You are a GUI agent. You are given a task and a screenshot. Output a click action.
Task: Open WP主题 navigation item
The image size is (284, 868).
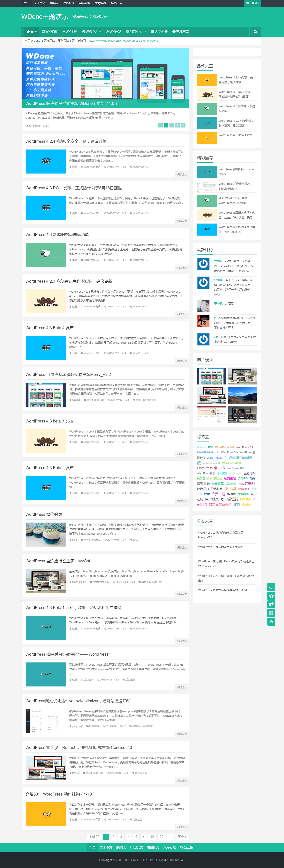[x=69, y=32]
